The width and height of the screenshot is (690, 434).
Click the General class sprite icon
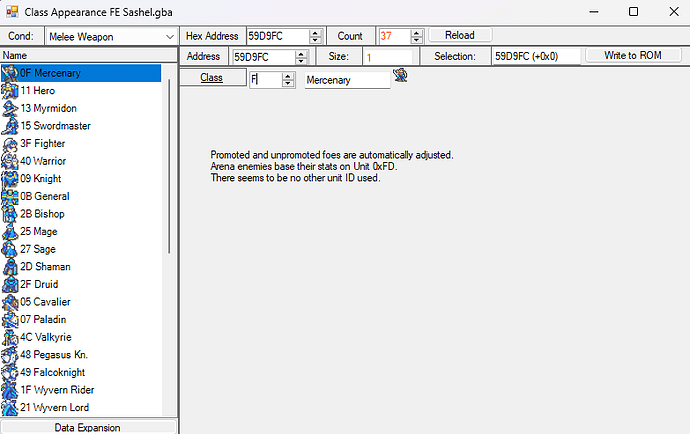(x=10, y=196)
